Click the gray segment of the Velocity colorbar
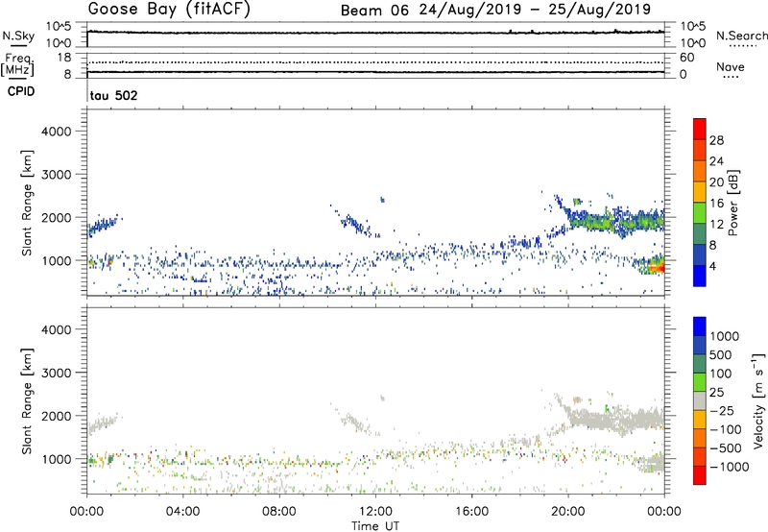 pos(700,401)
